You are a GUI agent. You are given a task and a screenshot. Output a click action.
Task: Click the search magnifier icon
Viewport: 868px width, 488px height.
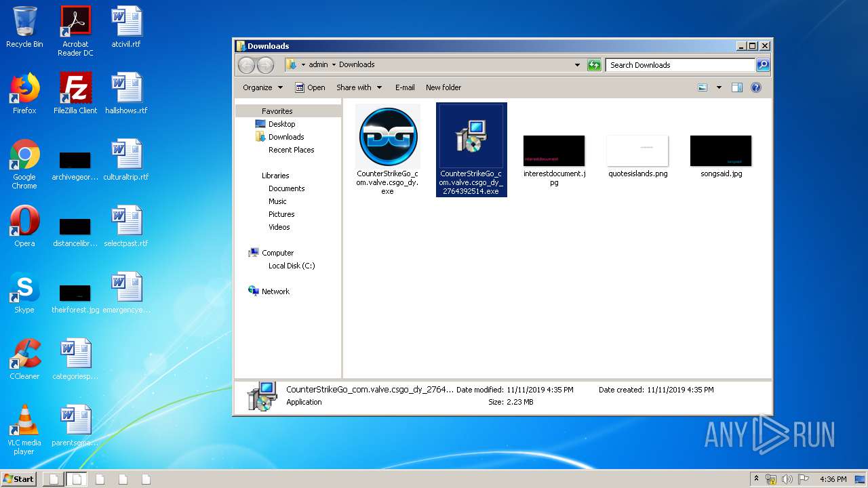point(763,65)
